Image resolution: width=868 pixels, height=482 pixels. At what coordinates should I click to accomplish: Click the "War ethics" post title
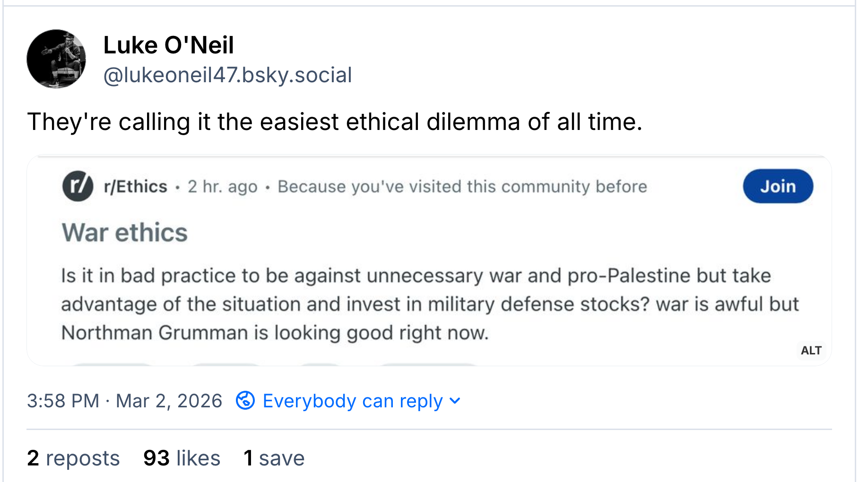(125, 232)
